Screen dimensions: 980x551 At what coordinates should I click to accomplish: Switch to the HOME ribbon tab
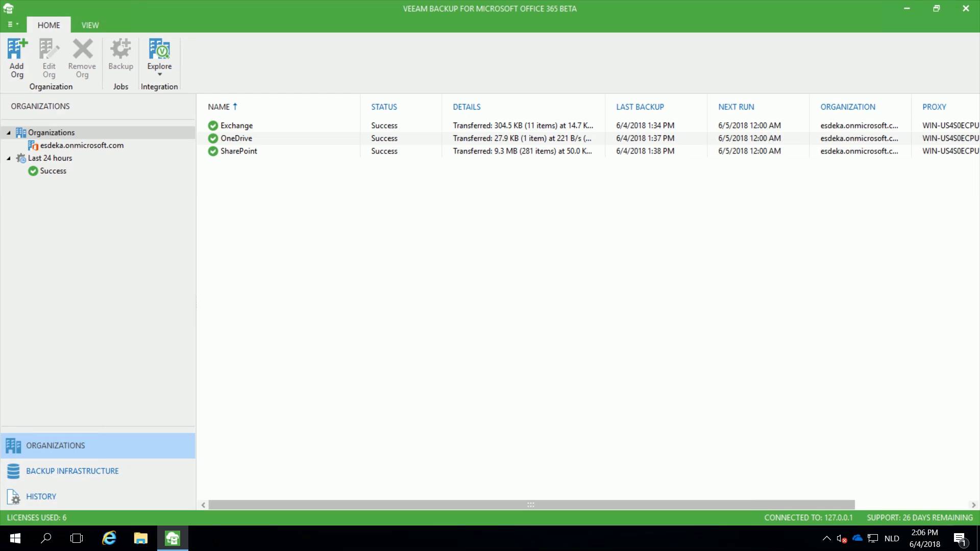click(48, 25)
